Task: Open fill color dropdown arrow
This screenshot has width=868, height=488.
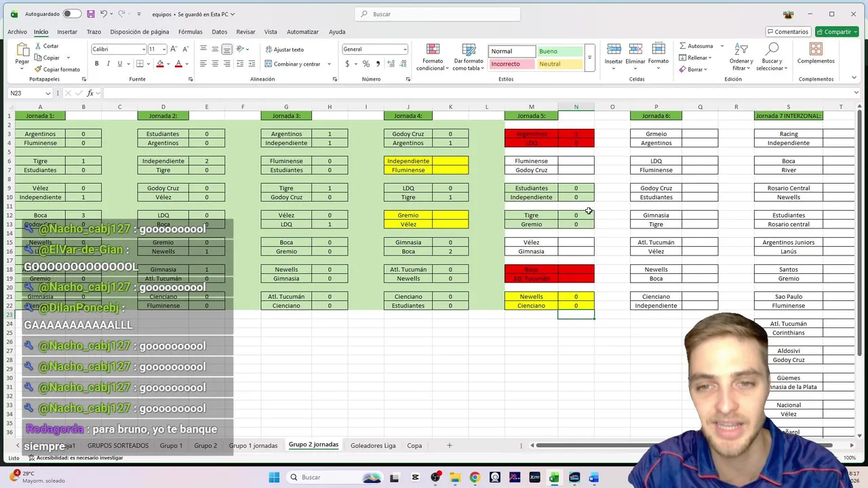Action: [167, 64]
